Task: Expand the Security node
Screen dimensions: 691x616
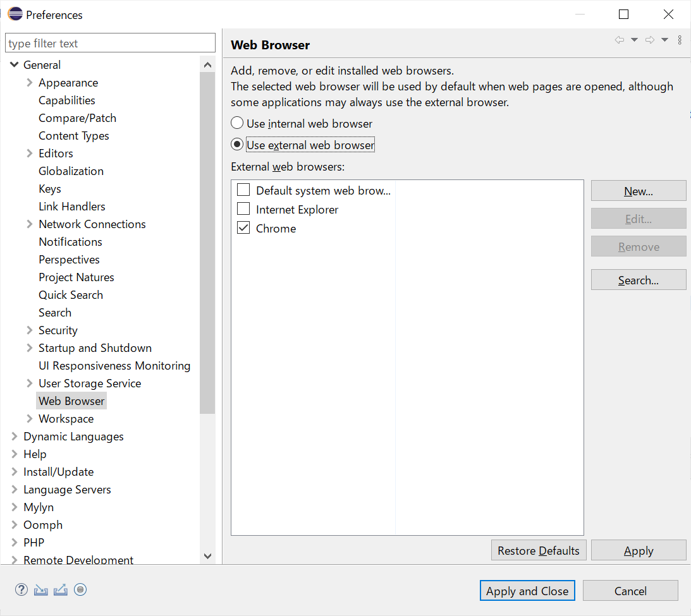Action: click(x=30, y=330)
